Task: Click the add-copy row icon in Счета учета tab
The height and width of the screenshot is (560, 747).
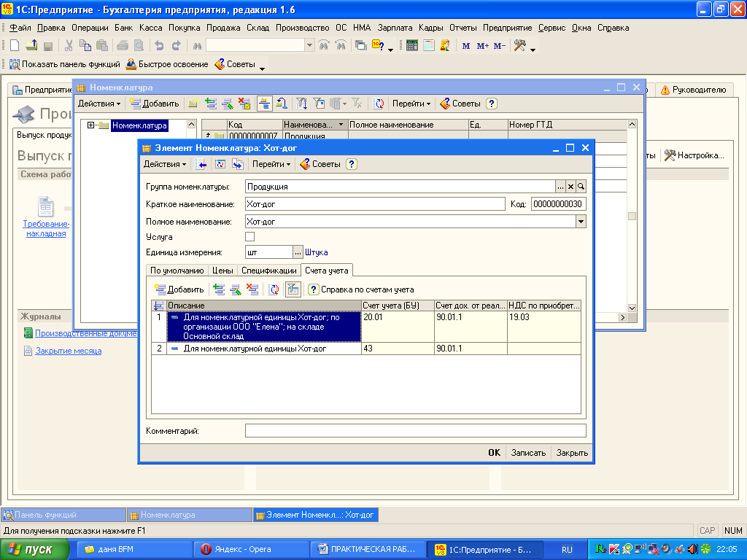Action: [x=219, y=289]
